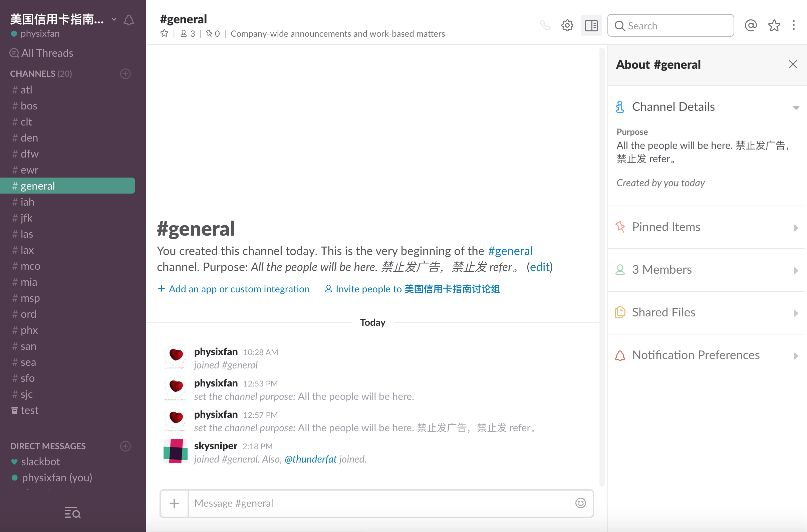Show mentions and reactions @ icon

pyautogui.click(x=751, y=25)
